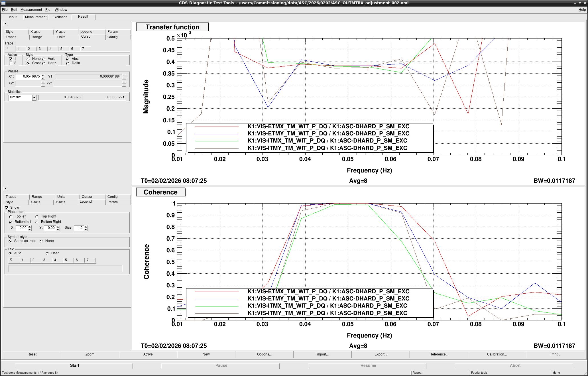Collapse lower panel with left arrow icon
The width and height of the screenshot is (588, 376).
6,189
